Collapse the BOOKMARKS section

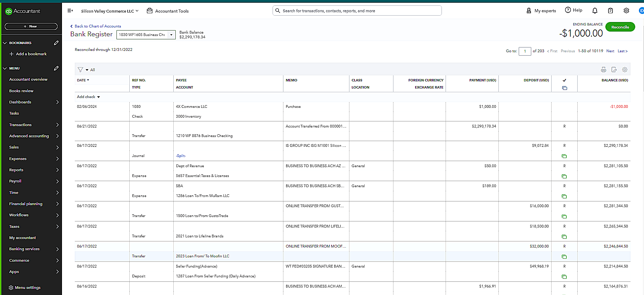coord(5,43)
